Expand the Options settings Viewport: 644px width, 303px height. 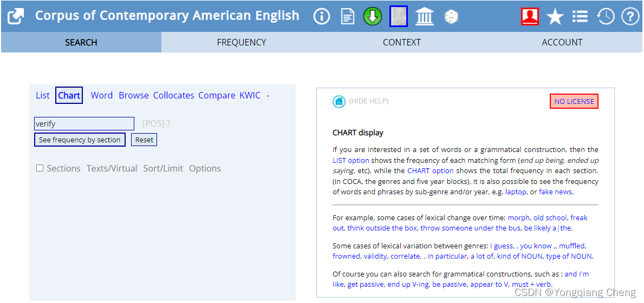(x=205, y=168)
